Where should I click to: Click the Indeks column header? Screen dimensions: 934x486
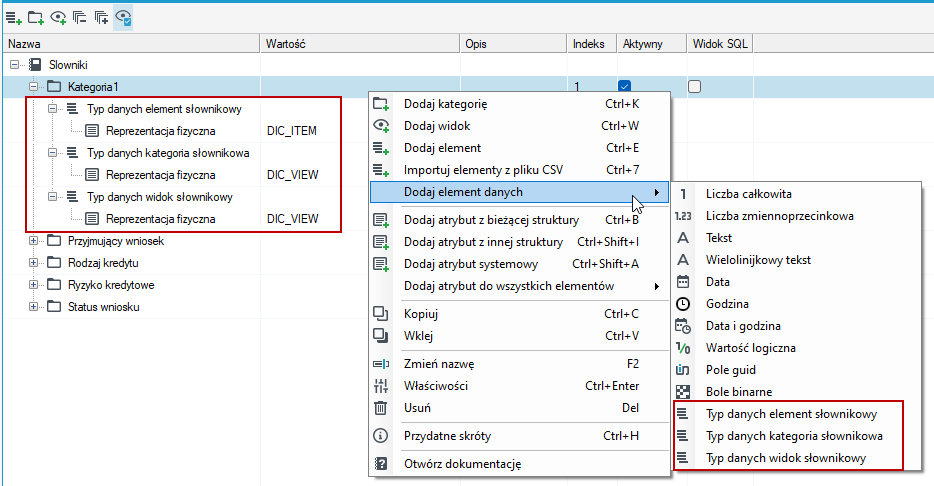coord(591,43)
